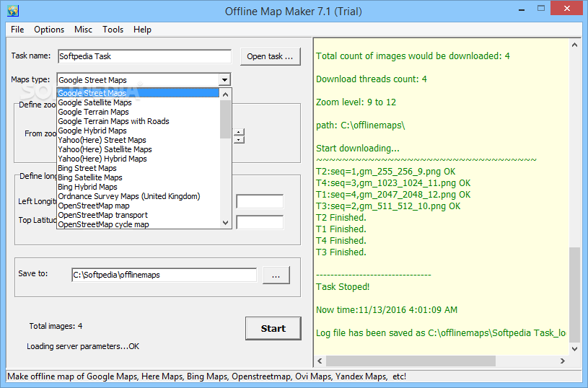Viewport: 588px width, 388px height.
Task: Click the browse ... button for Save to
Action: 276,275
